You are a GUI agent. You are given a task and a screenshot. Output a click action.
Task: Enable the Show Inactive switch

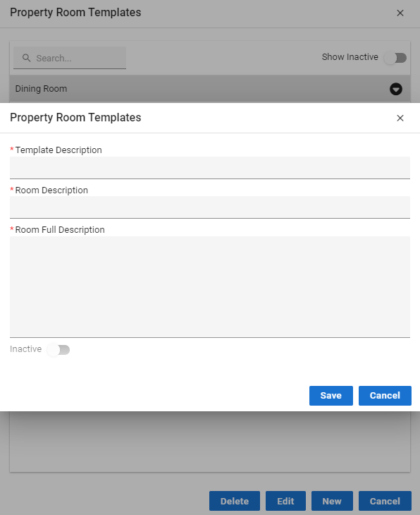(396, 58)
